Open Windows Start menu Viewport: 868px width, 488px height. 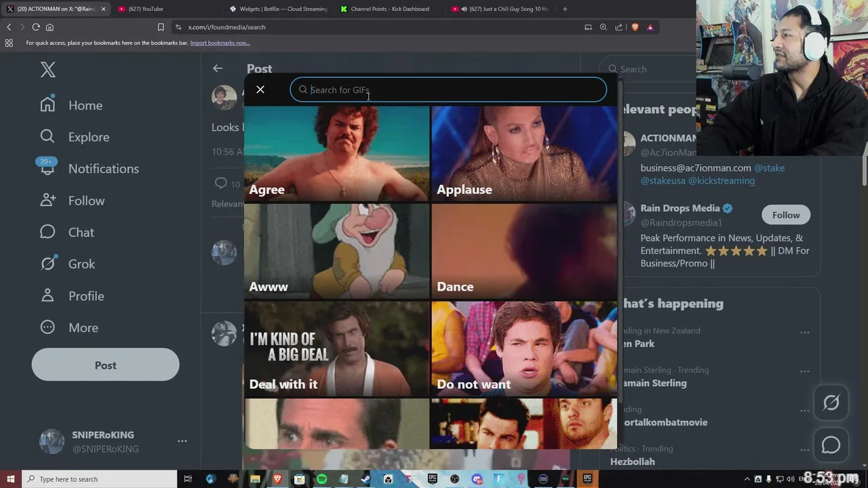[10, 479]
